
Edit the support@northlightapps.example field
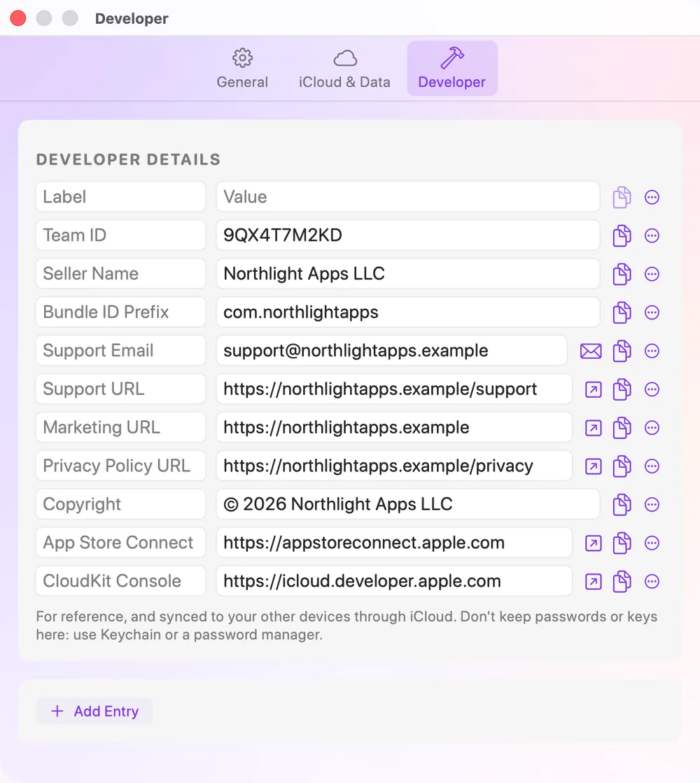click(392, 351)
